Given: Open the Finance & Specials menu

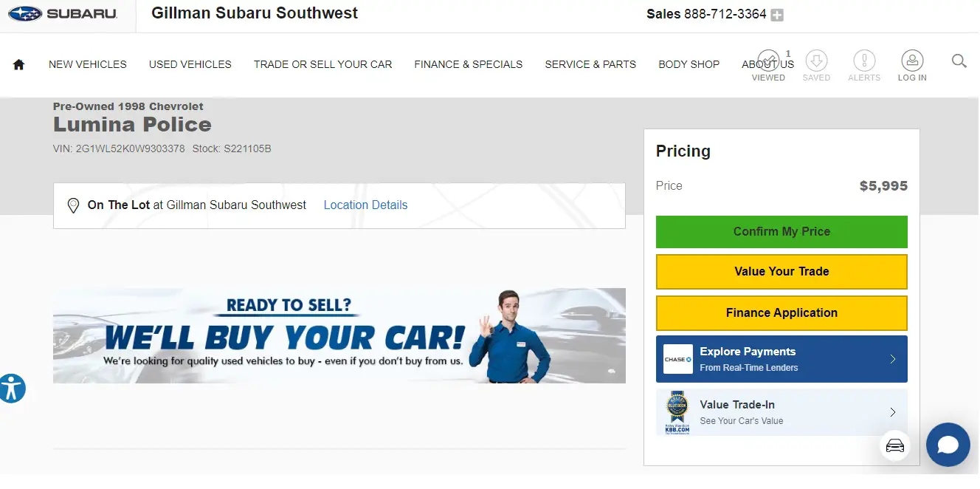Looking at the screenshot, I should [469, 64].
